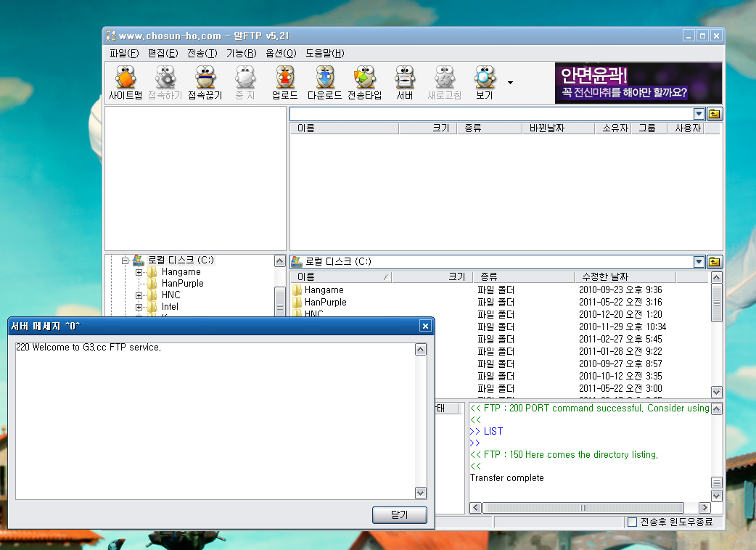Click 'Transfer complete' log line
756x550 pixels.
[x=506, y=477]
